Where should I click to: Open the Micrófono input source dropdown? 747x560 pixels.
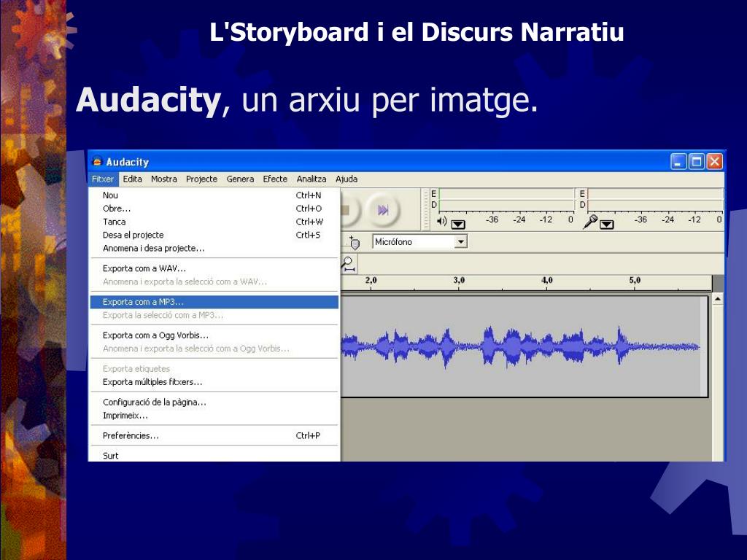[419, 242]
